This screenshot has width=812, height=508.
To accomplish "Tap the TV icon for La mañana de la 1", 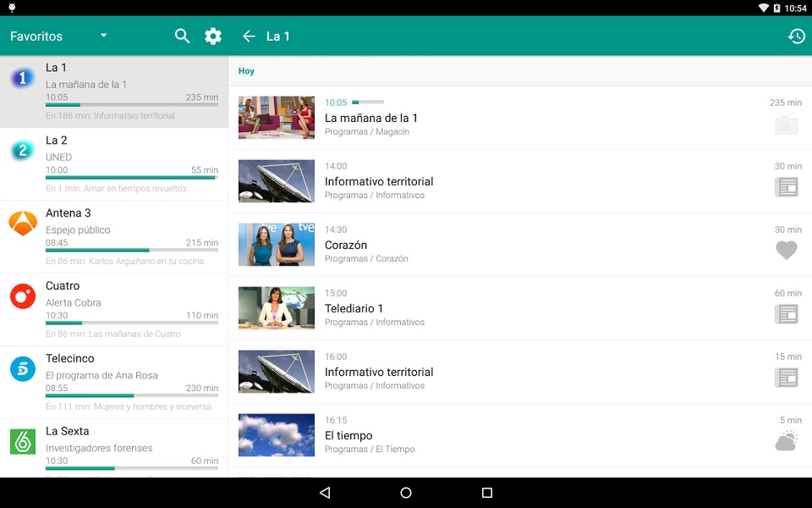I will (x=786, y=124).
